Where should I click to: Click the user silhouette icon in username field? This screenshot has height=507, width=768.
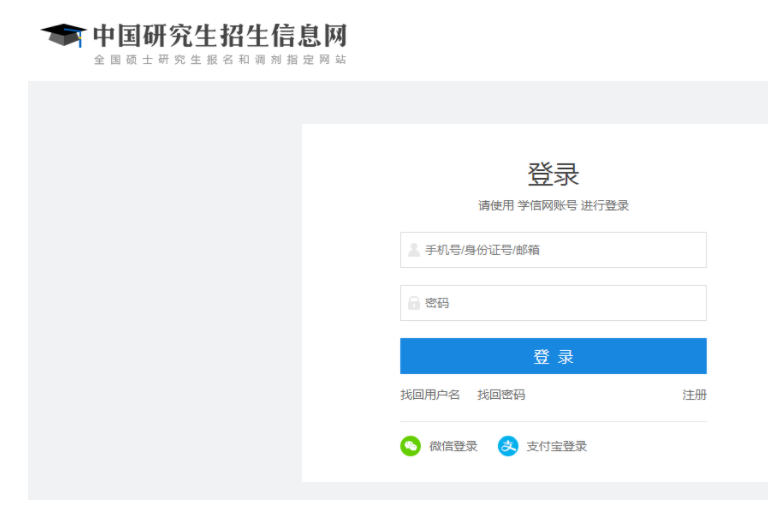point(414,250)
